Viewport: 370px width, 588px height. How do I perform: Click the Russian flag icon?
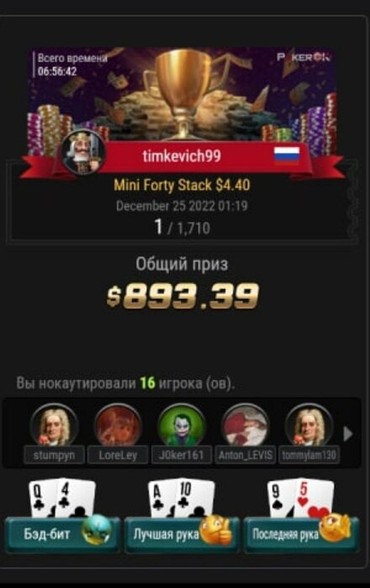point(287,155)
